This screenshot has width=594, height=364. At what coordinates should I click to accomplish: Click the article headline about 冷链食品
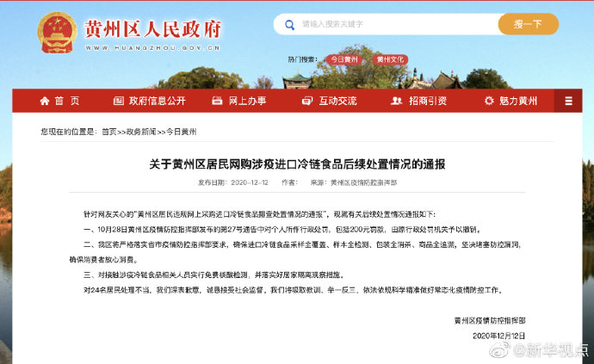point(296,163)
